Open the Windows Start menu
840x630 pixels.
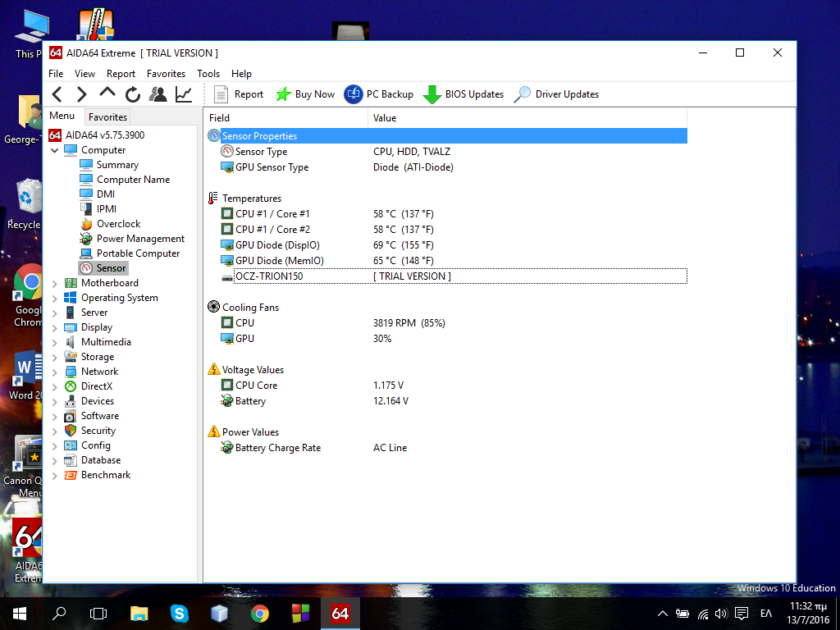coord(20,614)
